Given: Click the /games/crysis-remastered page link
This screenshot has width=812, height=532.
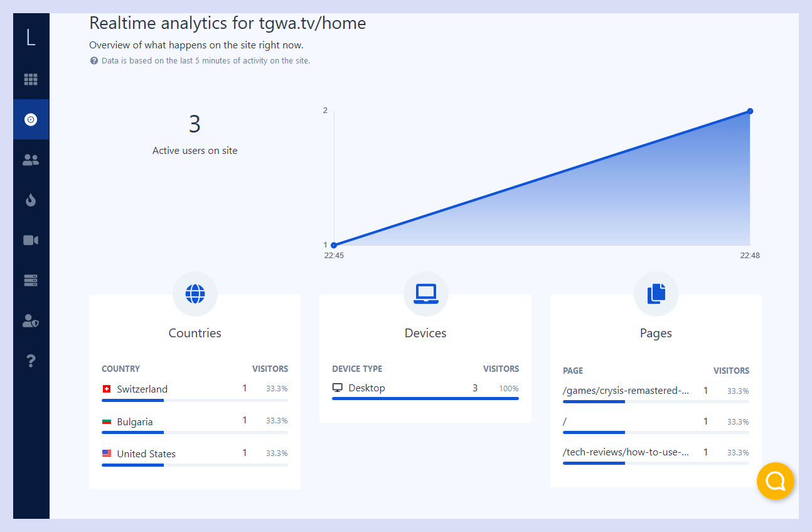Looking at the screenshot, I should pos(626,391).
